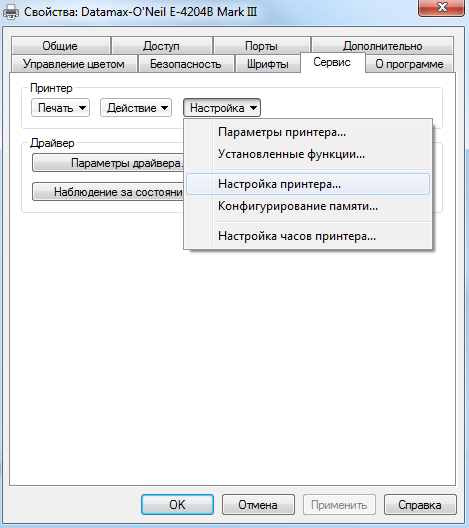Confirm with the OK button
This screenshot has height=528, width=469.
(x=177, y=504)
